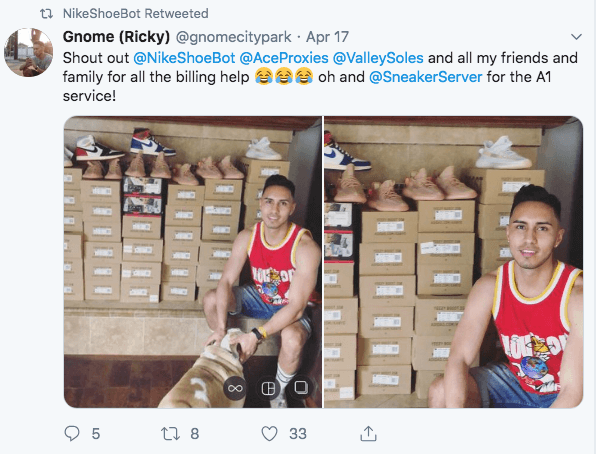
Task: Open the left photo with the dog
Action: tap(193, 262)
